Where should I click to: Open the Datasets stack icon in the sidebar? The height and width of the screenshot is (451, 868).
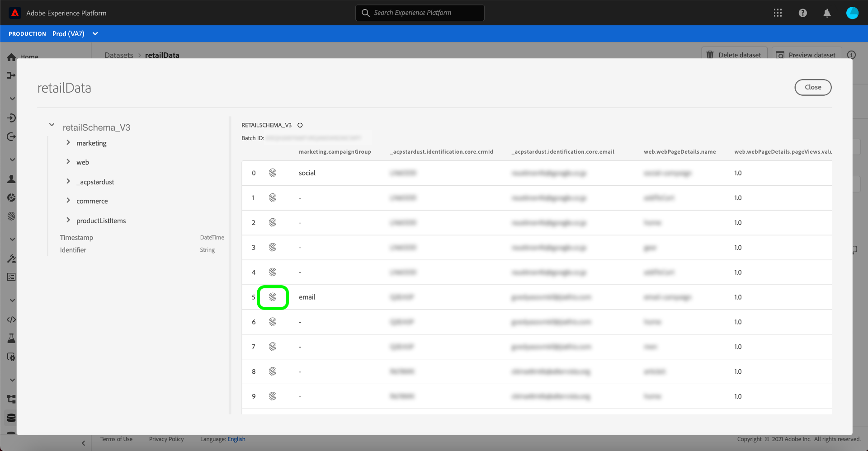point(11,418)
